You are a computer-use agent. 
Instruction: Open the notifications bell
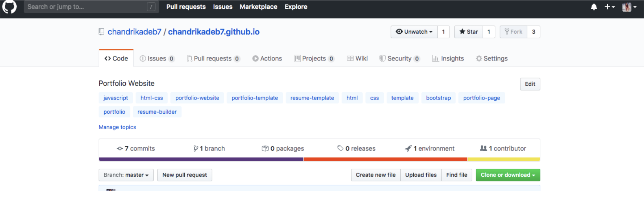[594, 7]
